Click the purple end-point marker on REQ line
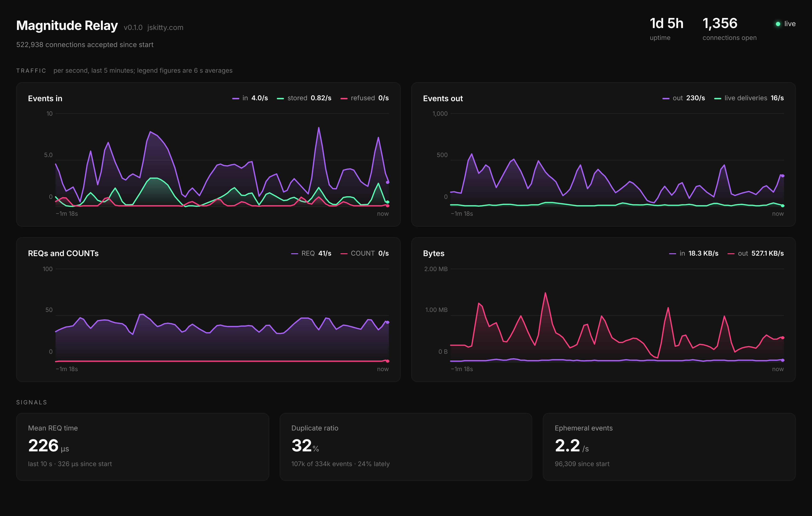Screen dimensions: 812x516 click(388, 322)
